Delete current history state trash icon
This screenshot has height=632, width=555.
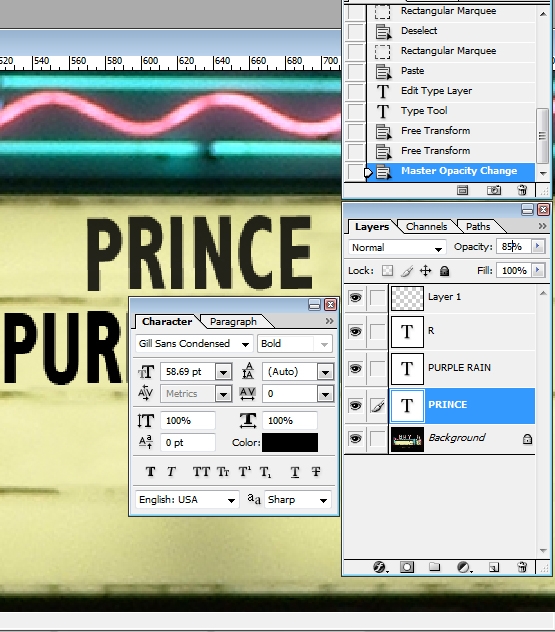coord(522,190)
